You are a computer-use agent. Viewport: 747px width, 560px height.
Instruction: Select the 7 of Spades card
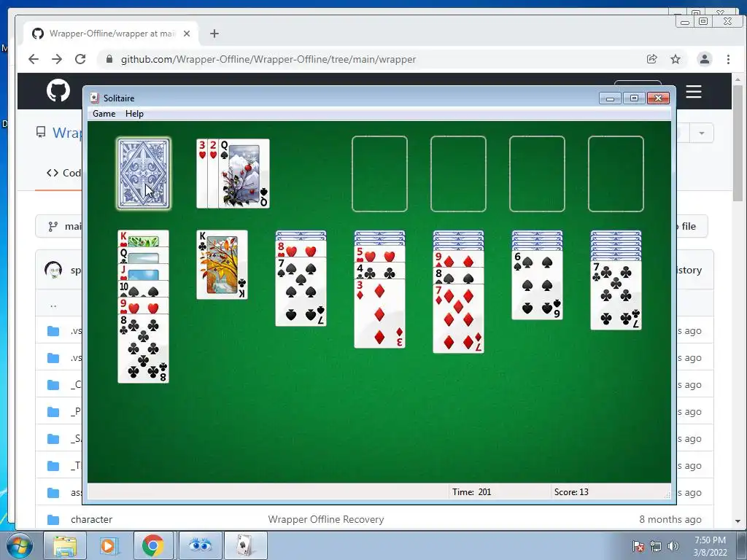[301, 292]
